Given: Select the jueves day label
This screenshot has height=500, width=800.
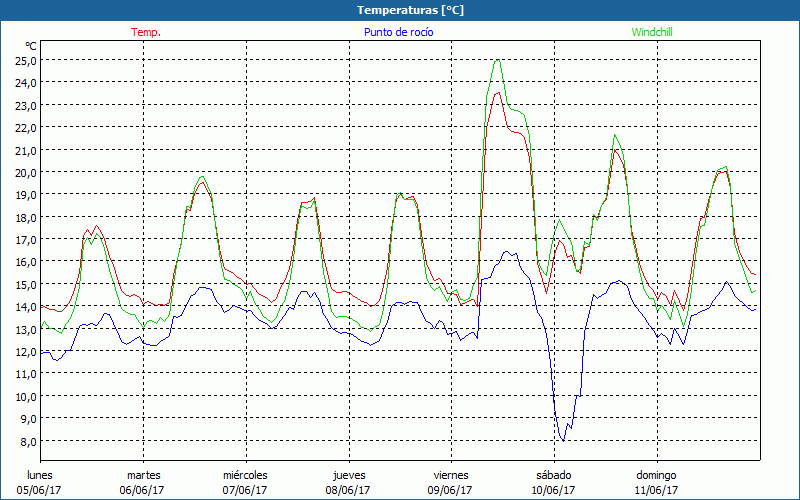Looking at the screenshot, I should pos(348,475).
